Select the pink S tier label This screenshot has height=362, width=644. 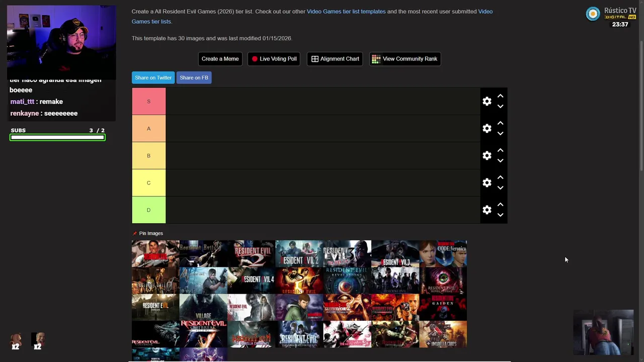(x=148, y=102)
